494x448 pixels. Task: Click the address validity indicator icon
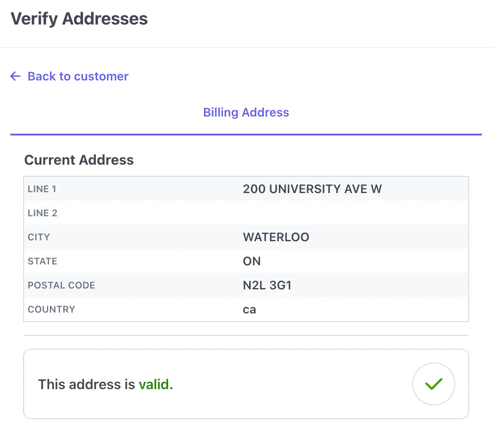[x=434, y=384]
